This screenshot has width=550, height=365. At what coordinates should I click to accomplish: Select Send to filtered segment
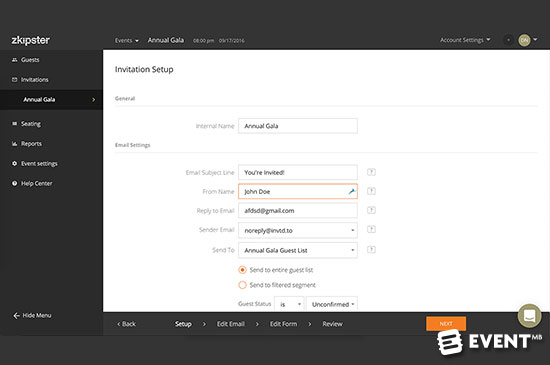[x=242, y=285]
